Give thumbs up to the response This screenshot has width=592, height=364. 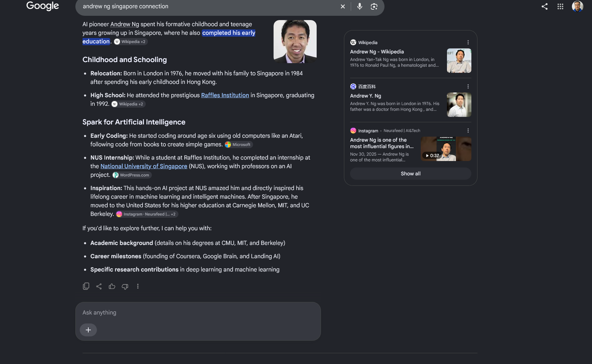coord(112,286)
